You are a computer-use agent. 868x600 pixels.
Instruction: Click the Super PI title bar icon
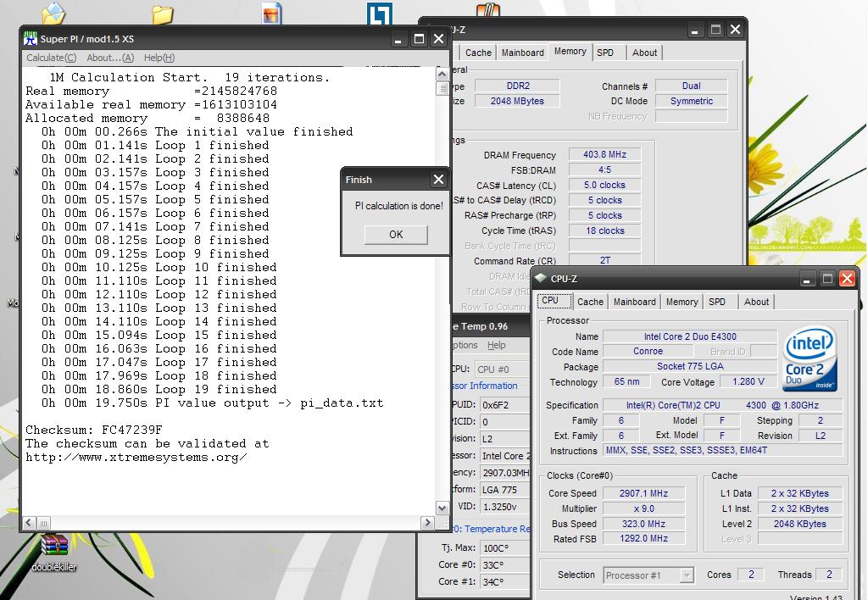point(31,39)
